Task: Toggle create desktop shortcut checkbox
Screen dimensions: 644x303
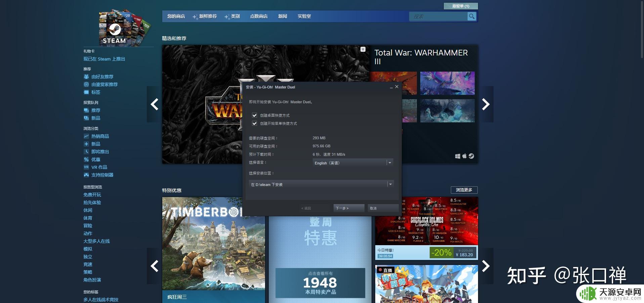Action: point(254,115)
